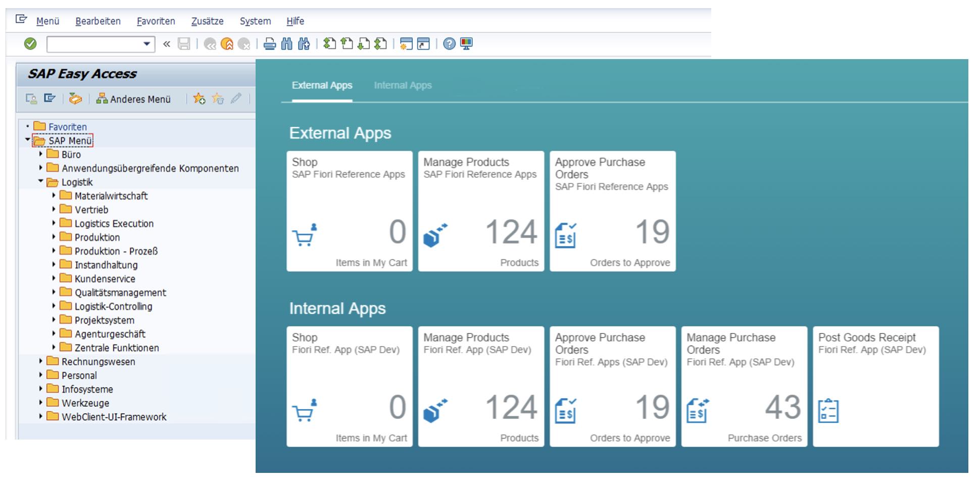Click the Generate Shortcut icon

click(423, 44)
